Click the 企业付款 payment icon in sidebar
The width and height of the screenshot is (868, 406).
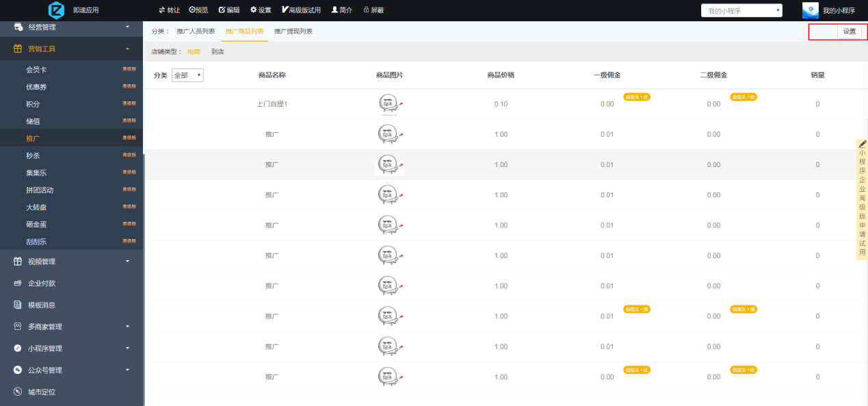tap(18, 283)
